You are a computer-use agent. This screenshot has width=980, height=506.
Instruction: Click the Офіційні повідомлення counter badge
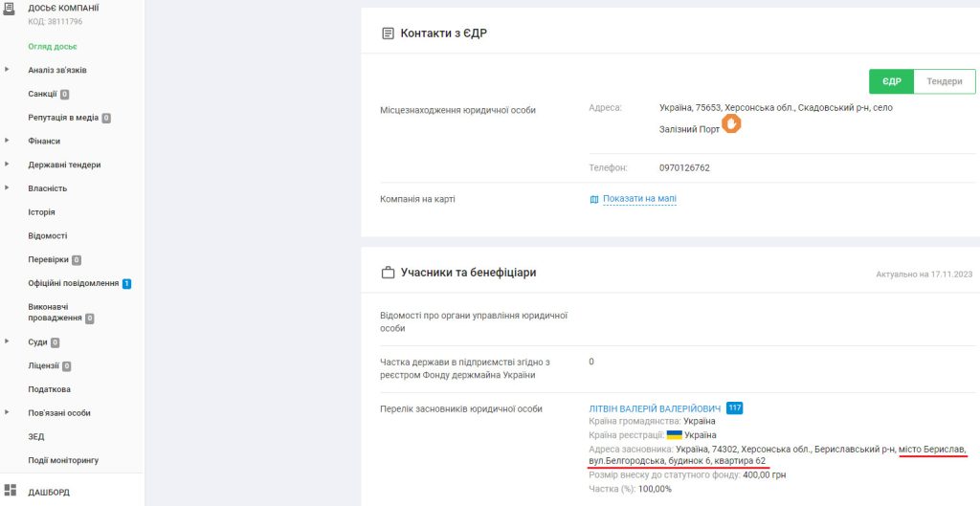pos(126,284)
